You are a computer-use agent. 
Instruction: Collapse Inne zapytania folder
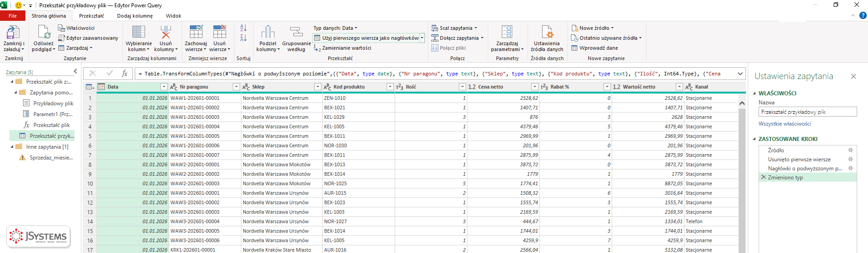(12, 147)
